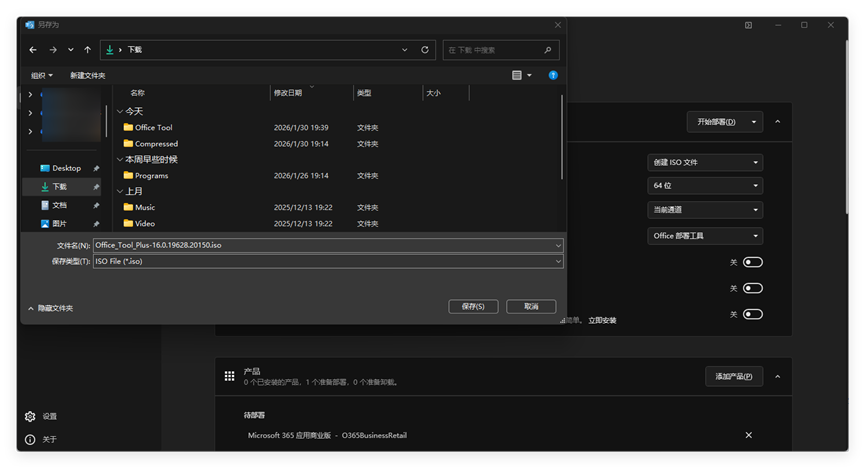Click the up-one-level arrow icon

tap(88, 49)
